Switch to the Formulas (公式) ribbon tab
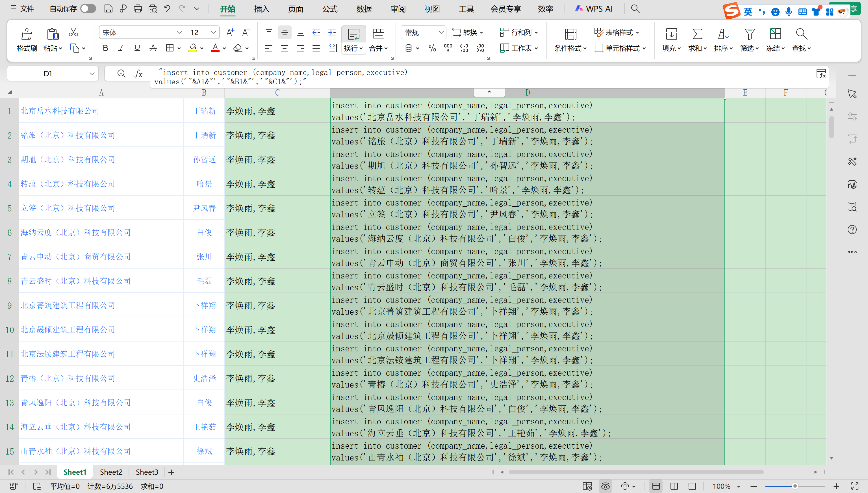Screen dimensions: 868x493 click(x=330, y=9)
